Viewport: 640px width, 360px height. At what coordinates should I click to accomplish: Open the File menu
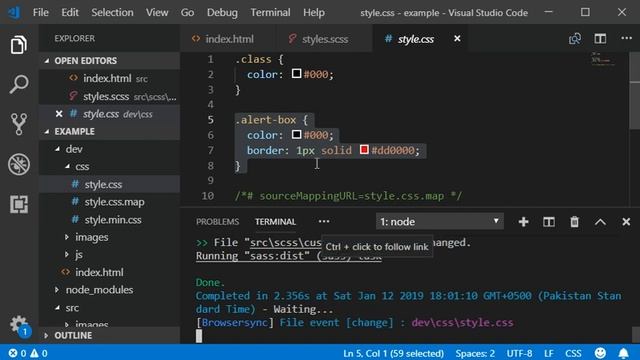click(40, 13)
